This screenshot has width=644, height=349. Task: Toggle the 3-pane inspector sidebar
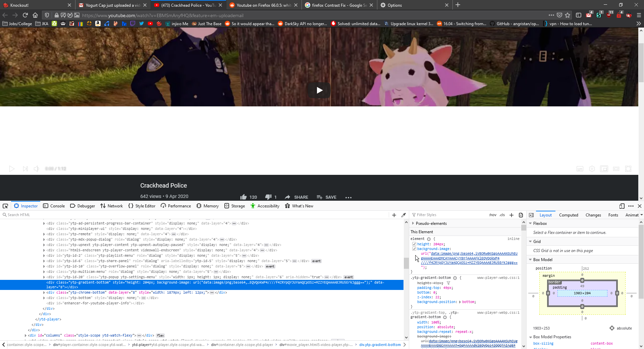click(531, 215)
